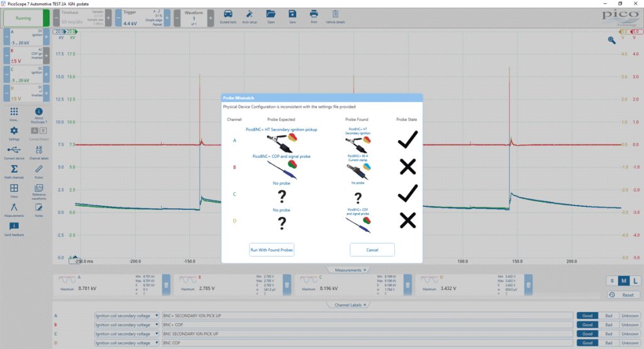The height and width of the screenshot is (349, 644).
Task: Open channel B signal type dropdown
Action: click(126, 324)
